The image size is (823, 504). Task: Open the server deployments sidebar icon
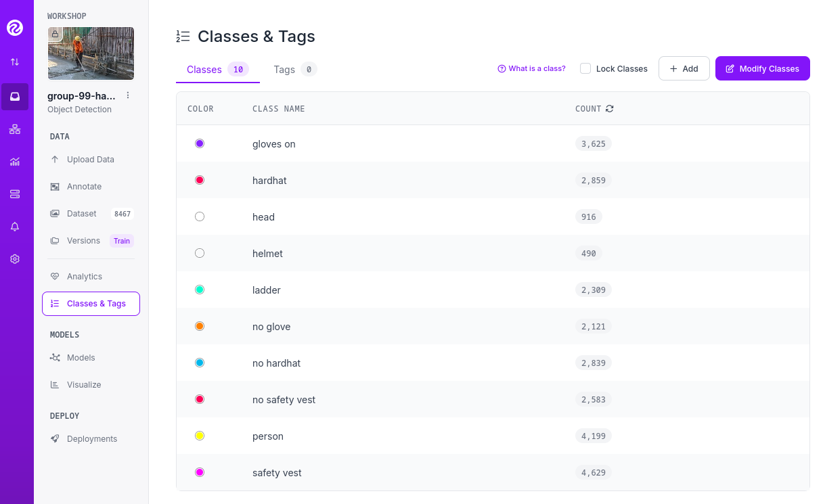click(x=15, y=194)
